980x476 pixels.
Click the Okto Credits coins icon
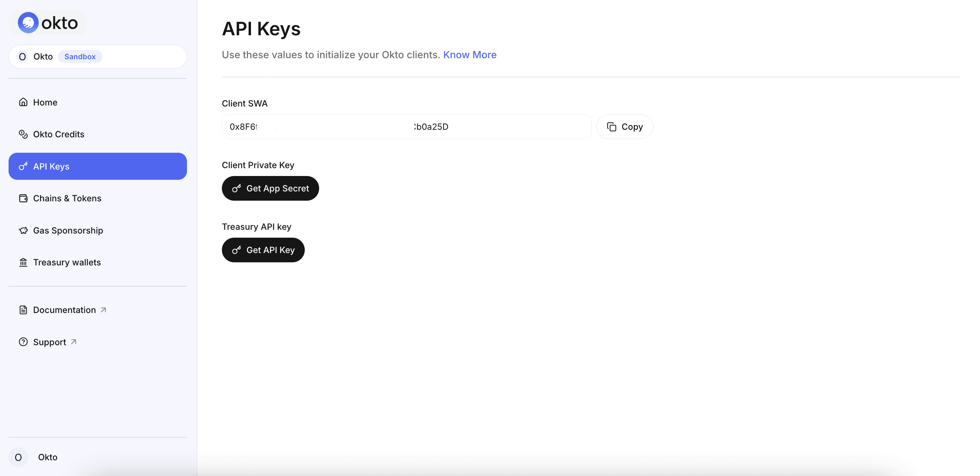[23, 134]
